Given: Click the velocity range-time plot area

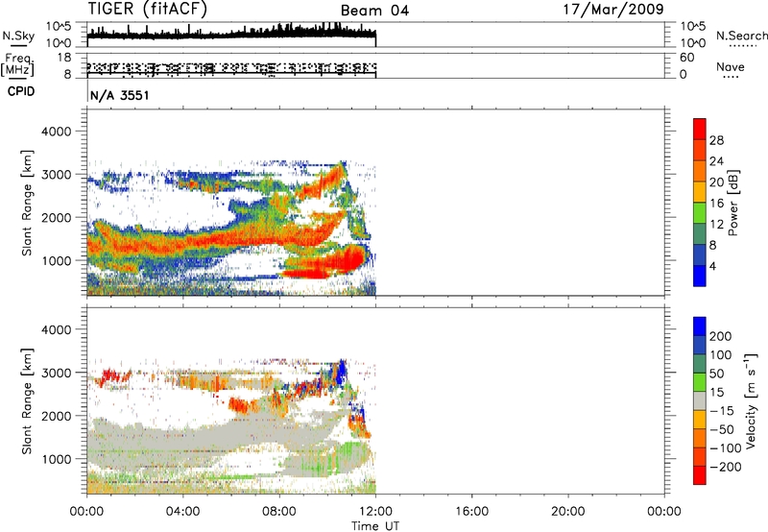Looking at the screenshot, I should click(x=375, y=401).
